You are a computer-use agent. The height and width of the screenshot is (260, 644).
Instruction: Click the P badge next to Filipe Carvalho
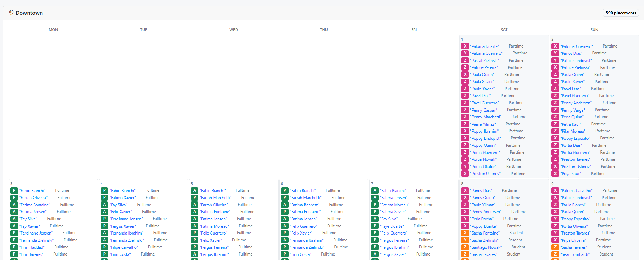point(104,247)
